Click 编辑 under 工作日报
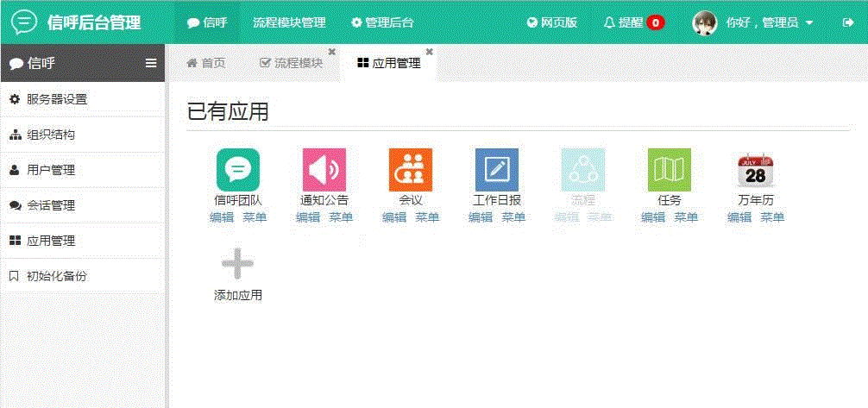This screenshot has height=408, width=868. 481,217
